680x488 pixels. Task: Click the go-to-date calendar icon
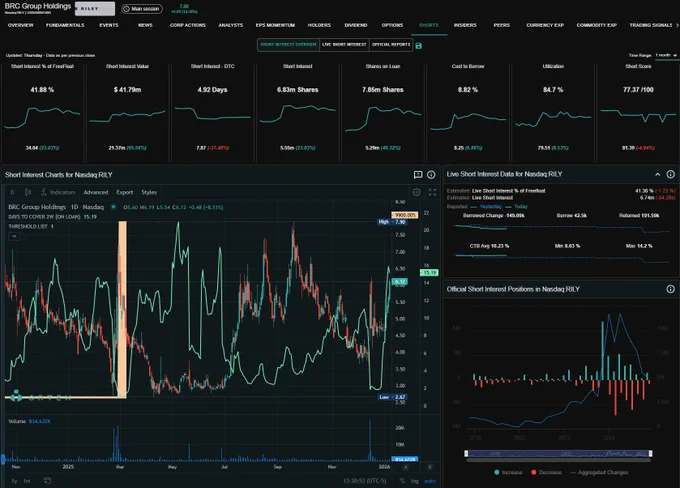[x=47, y=481]
